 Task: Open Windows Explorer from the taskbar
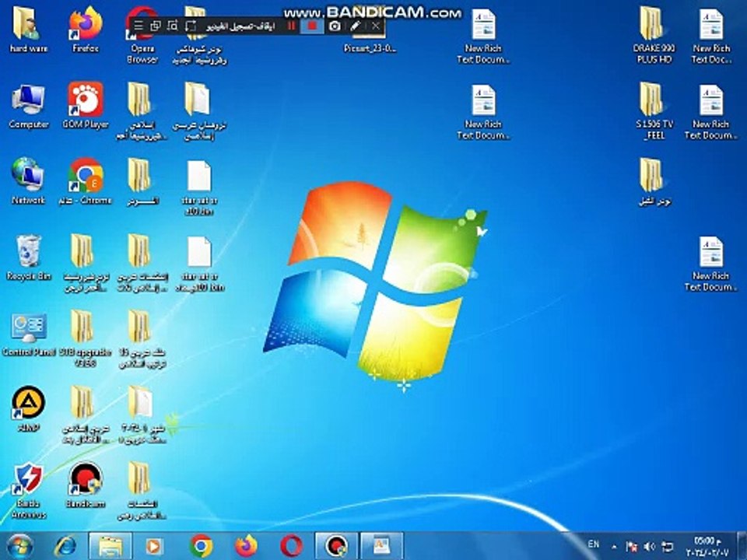click(110, 546)
